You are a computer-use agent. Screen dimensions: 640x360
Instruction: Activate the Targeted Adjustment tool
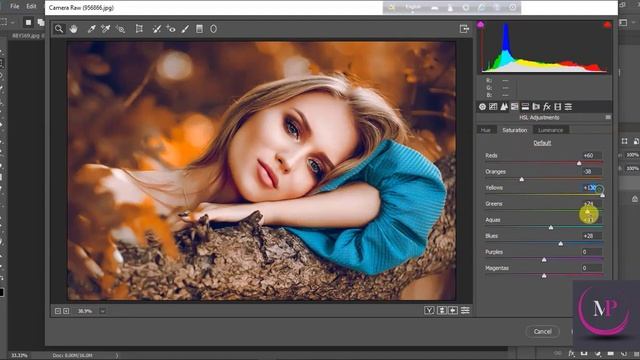120,29
